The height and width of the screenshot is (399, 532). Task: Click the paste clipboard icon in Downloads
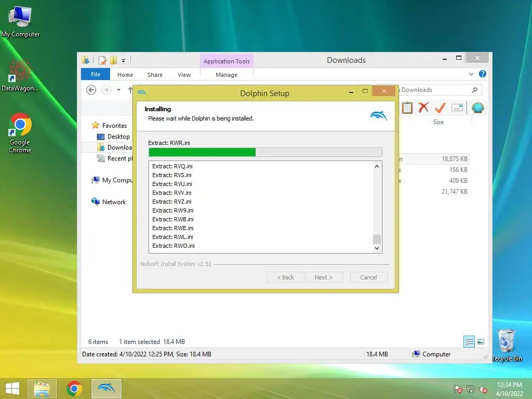coord(407,108)
